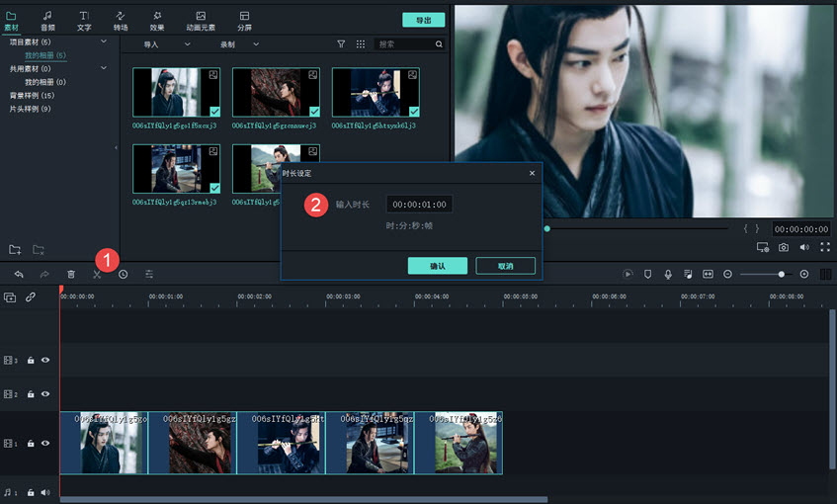Collapse the 项目素材 folder tree
Image resolution: width=837 pixels, height=504 pixels.
[104, 42]
